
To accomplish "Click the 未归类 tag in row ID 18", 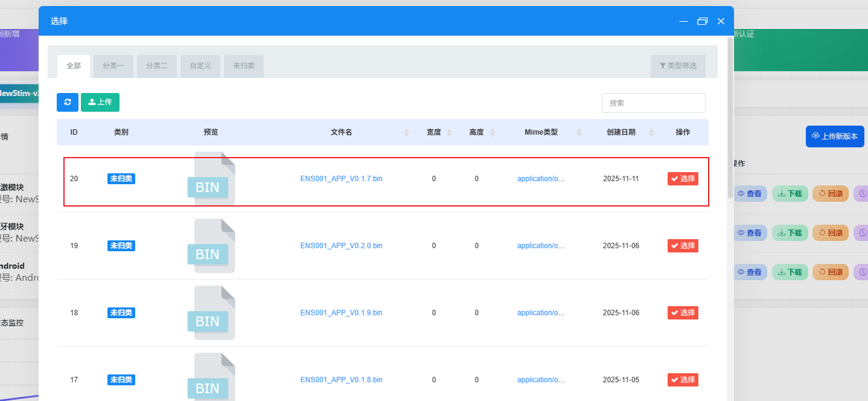I will pos(121,313).
